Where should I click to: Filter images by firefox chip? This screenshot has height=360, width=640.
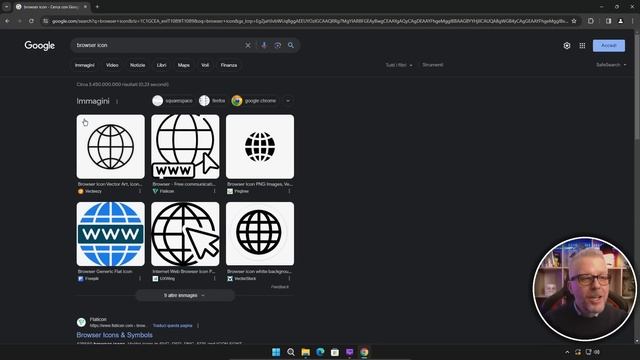(213, 101)
